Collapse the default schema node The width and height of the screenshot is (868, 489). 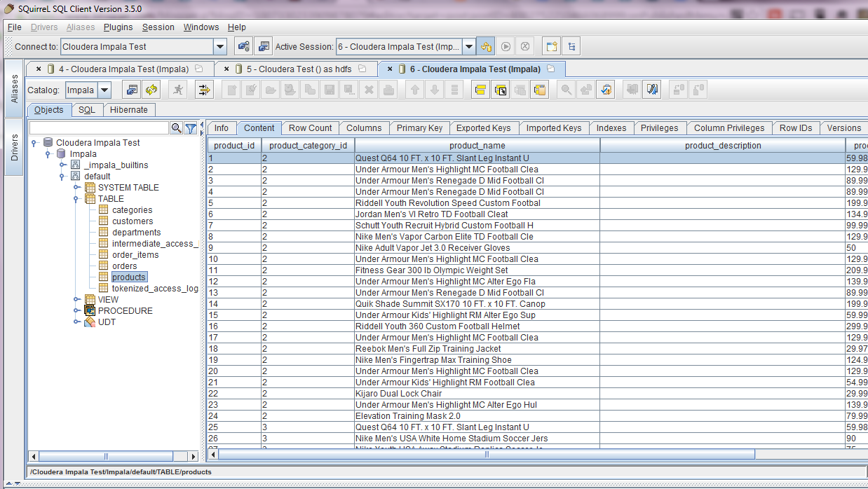click(62, 177)
